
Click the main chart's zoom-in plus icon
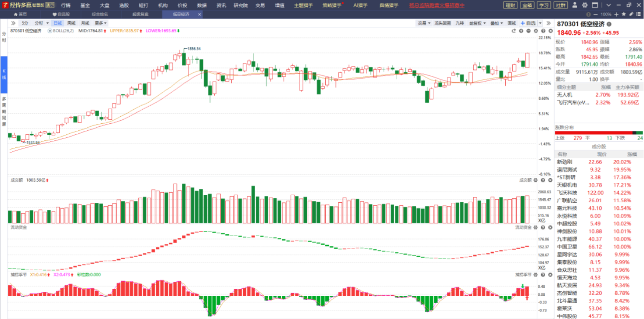pyautogui.click(x=521, y=31)
